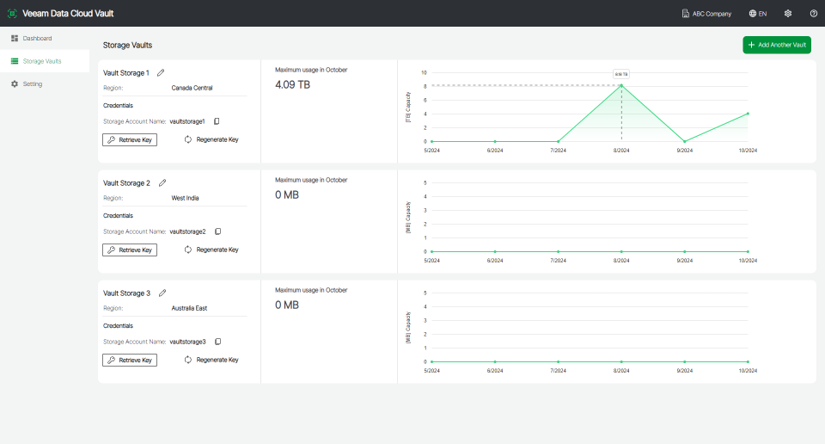Open EN language selector
Screen dimensions: 825x444
click(758, 14)
